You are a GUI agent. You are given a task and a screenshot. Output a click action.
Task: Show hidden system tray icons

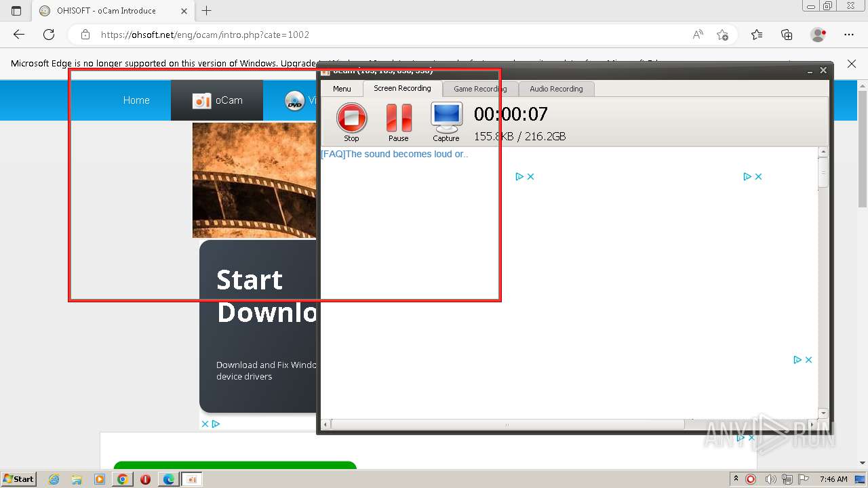(736, 479)
